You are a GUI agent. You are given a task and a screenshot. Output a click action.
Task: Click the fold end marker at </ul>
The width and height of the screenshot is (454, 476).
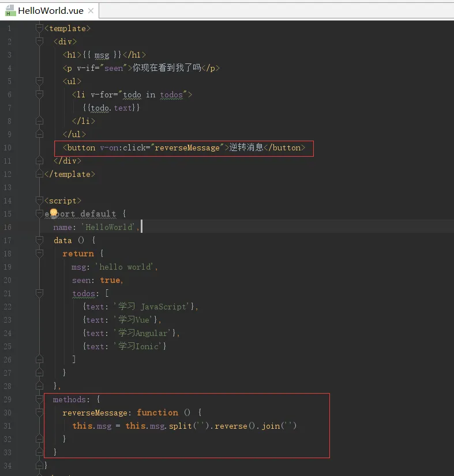pos(39,134)
